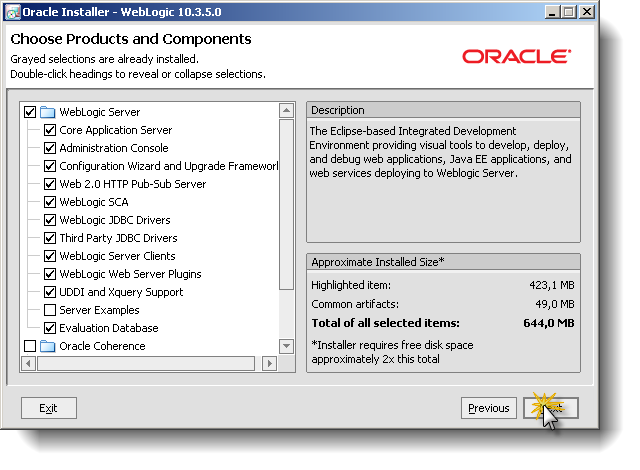
Task: Select the Administration Console label
Action: pyautogui.click(x=114, y=148)
